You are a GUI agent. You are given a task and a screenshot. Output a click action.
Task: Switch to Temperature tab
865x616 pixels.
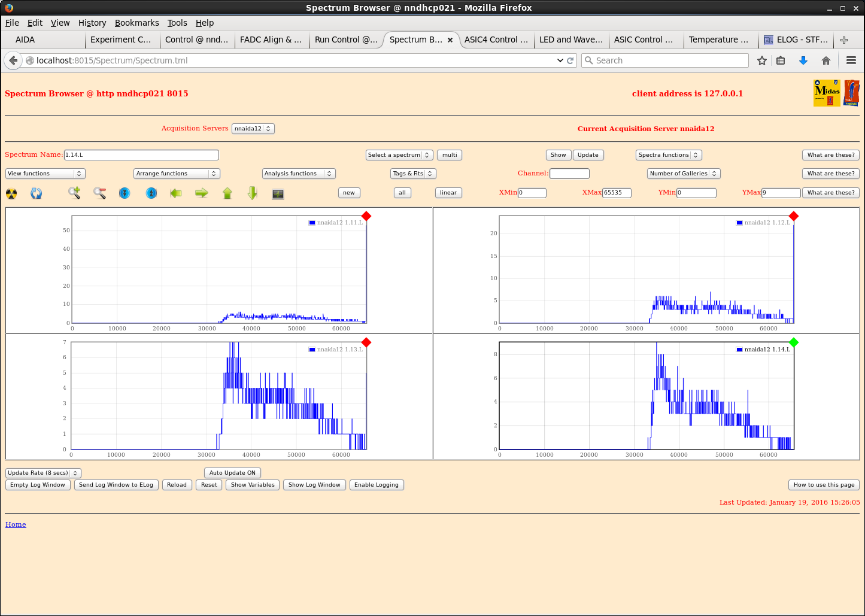tap(721, 40)
